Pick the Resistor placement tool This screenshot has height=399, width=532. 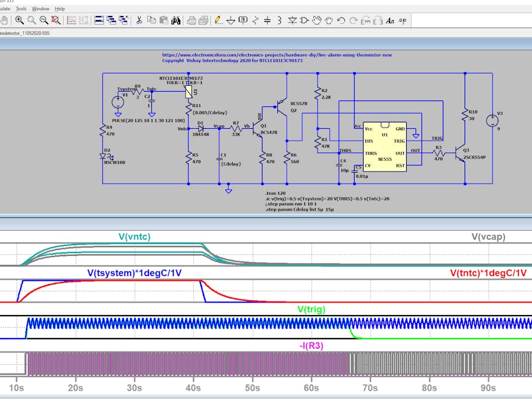[255, 20]
